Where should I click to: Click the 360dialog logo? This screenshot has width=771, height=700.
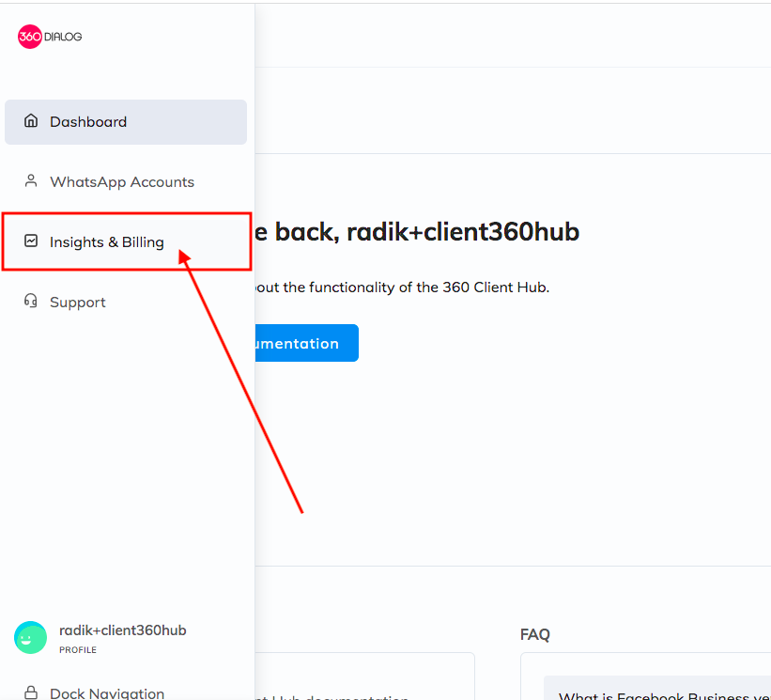[x=50, y=37]
